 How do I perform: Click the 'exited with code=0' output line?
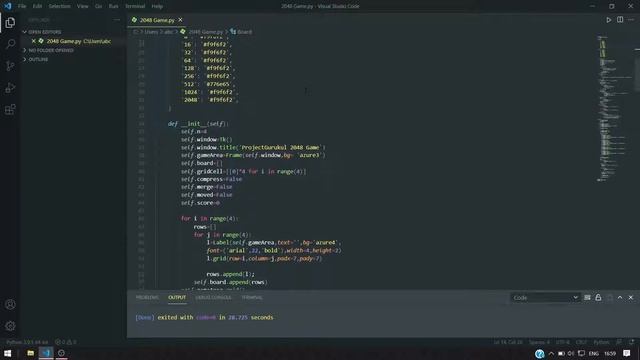[204, 318]
